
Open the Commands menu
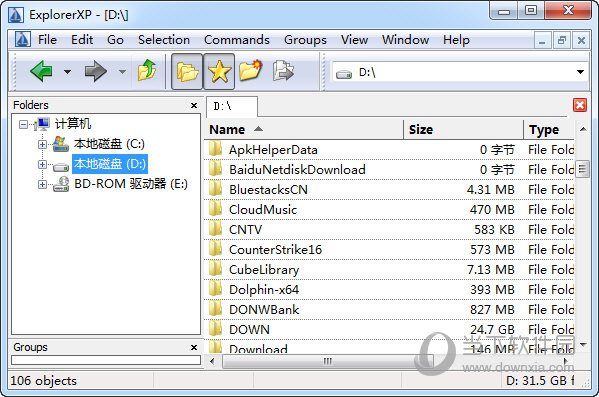[x=237, y=40]
